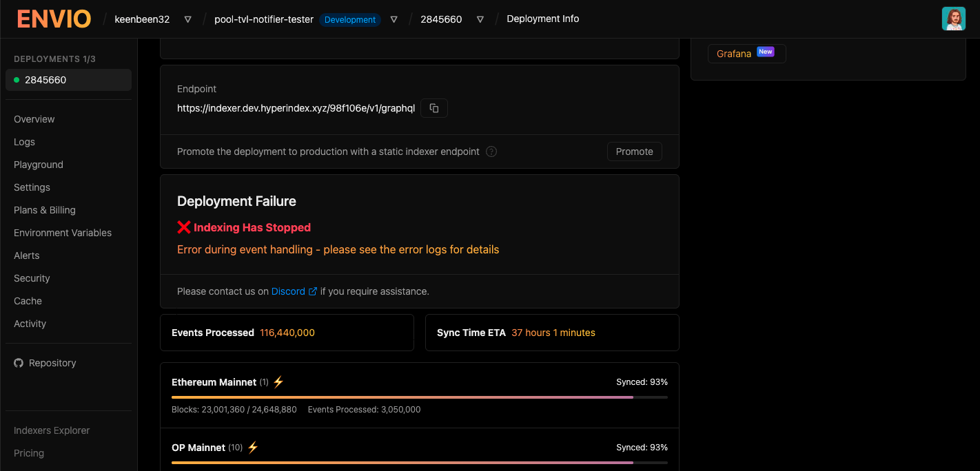Go to Environment Variables page
Image resolution: width=980 pixels, height=471 pixels.
click(63, 233)
